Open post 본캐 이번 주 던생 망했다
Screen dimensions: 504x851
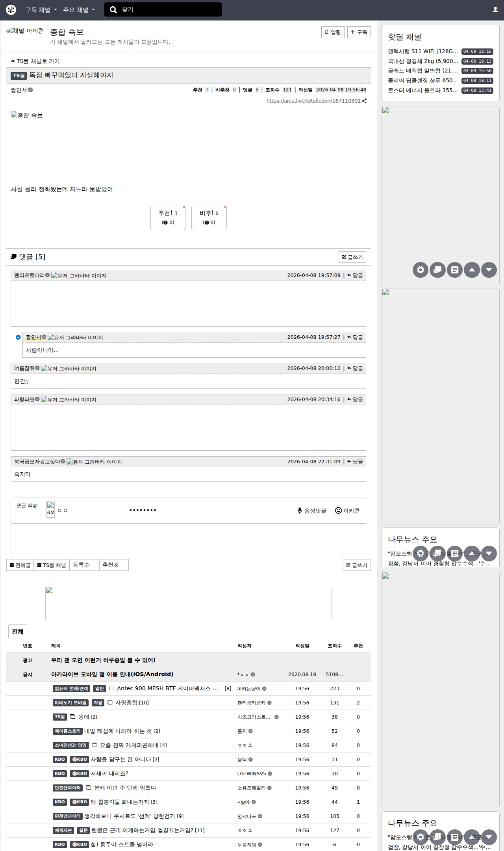click(x=125, y=788)
